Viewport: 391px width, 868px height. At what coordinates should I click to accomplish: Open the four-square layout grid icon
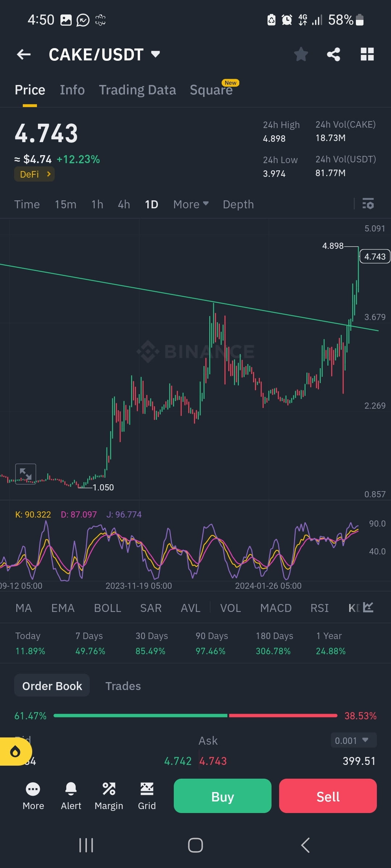[x=367, y=54]
